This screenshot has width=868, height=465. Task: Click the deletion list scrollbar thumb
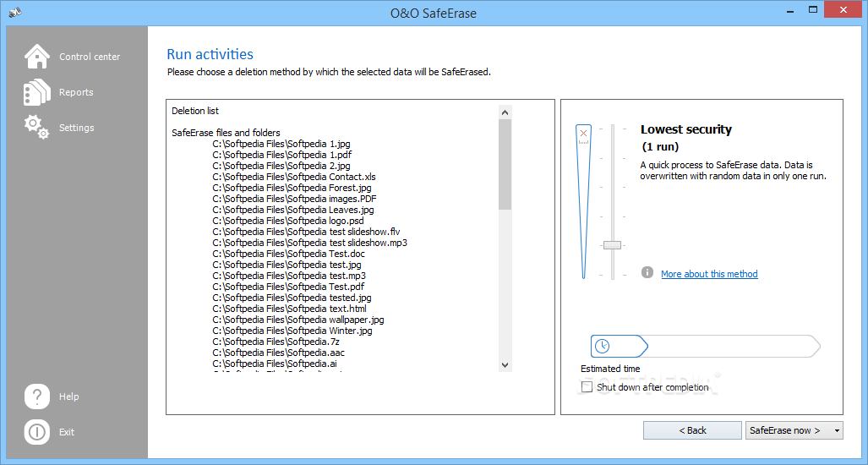505,164
